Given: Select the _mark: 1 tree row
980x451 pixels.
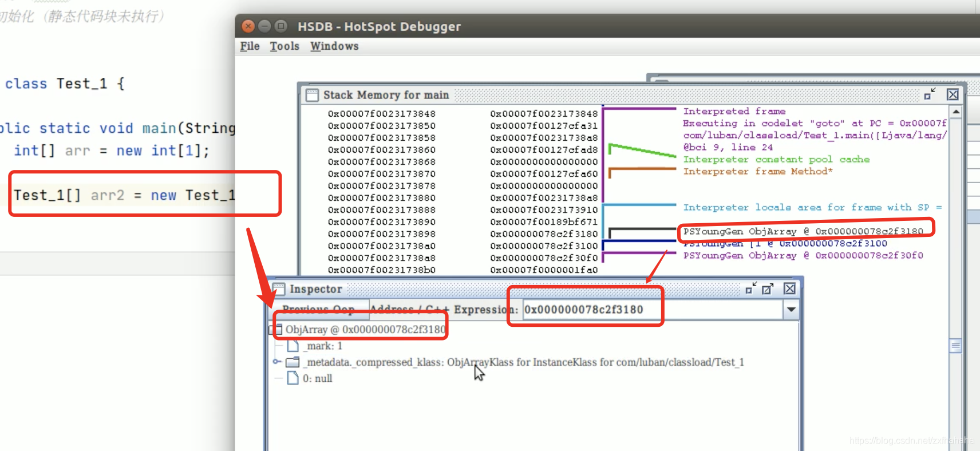Looking at the screenshot, I should coord(323,346).
